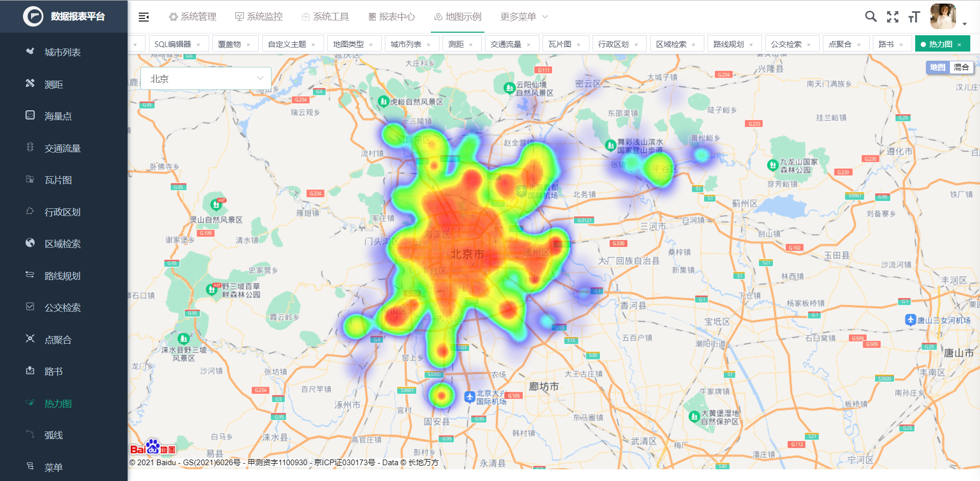980x481 pixels.
Task: Switch back to 地图 mode on the map
Action: coord(938,67)
